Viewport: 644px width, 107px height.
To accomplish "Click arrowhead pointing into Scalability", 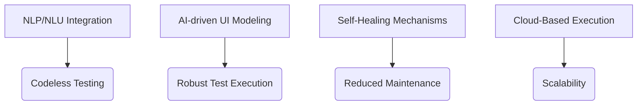I will pos(564,65).
